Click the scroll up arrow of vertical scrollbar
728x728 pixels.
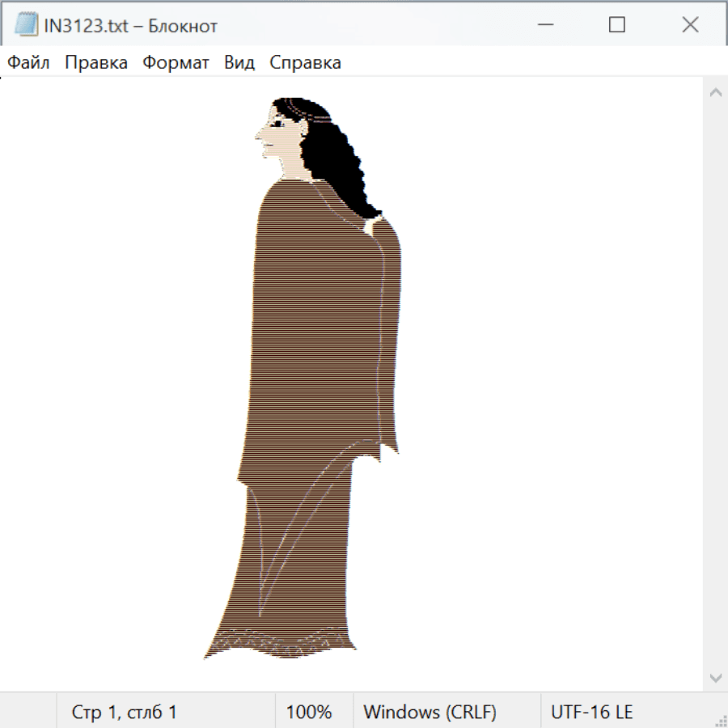[x=715, y=92]
